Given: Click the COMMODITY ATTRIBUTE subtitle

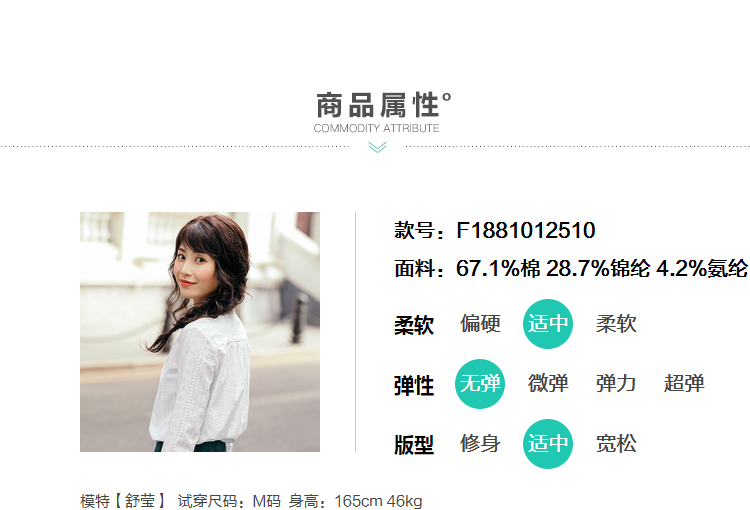Looking at the screenshot, I should (x=376, y=128).
